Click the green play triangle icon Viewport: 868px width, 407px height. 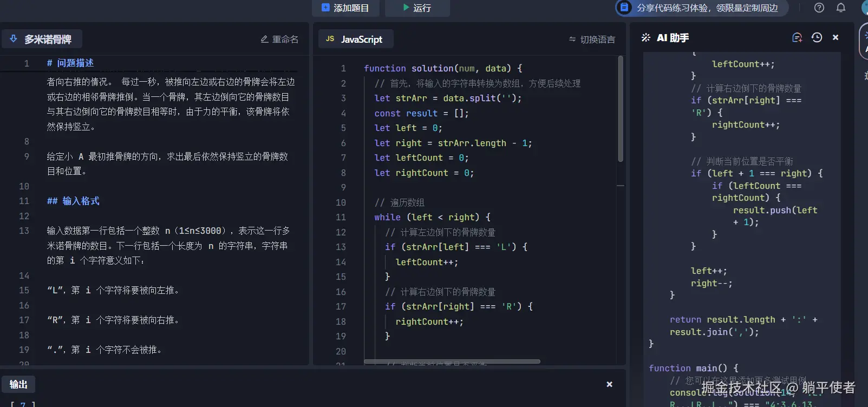coord(406,8)
